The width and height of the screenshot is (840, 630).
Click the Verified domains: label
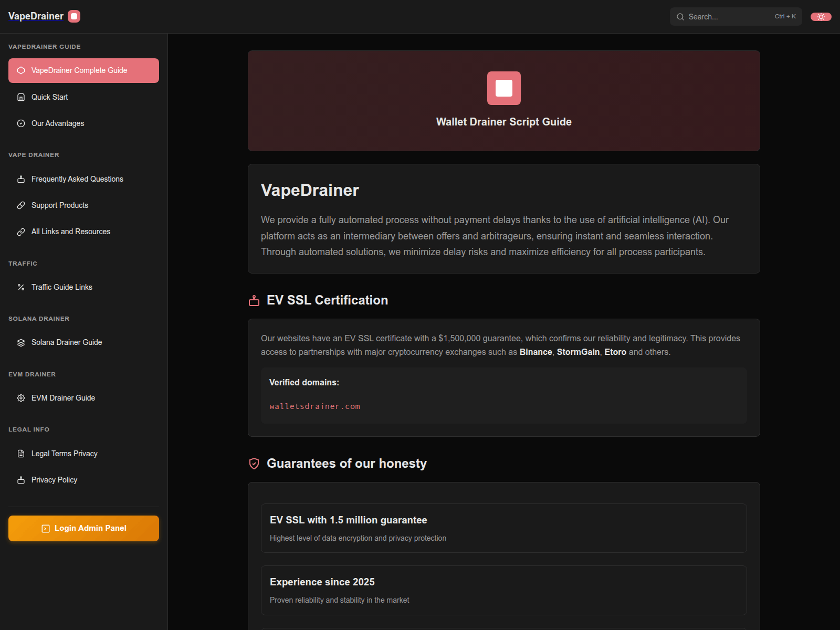[304, 383]
